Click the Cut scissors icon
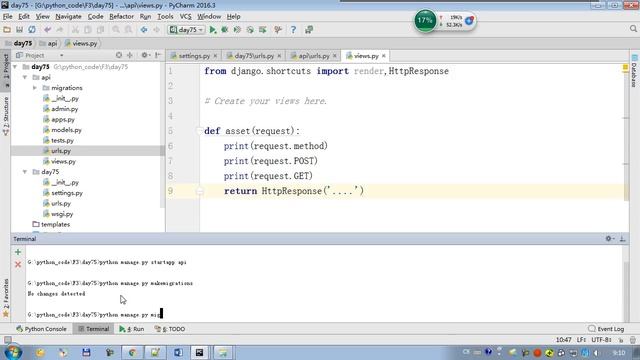 76,30
